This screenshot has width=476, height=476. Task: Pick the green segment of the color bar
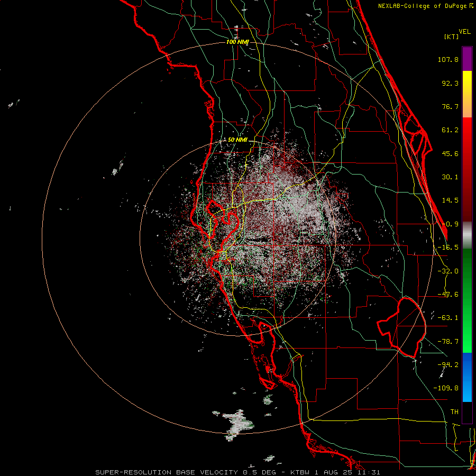point(467,300)
